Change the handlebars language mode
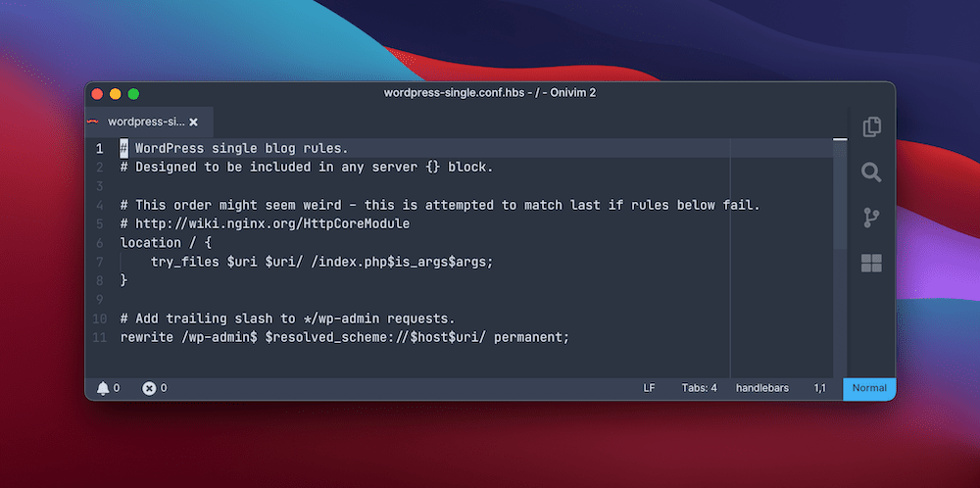The image size is (980, 488). pos(761,388)
